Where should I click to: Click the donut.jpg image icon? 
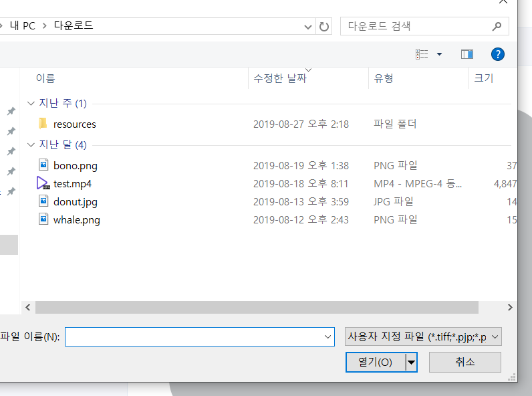tap(43, 201)
